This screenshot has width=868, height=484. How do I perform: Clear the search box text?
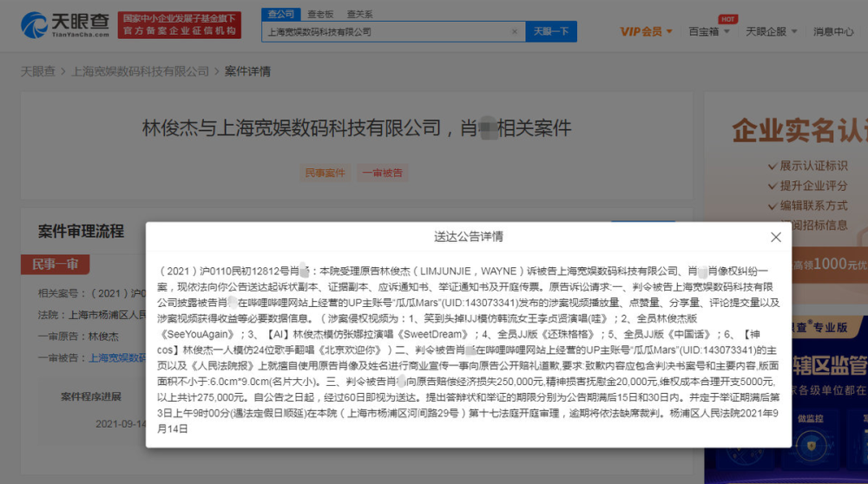(x=514, y=31)
